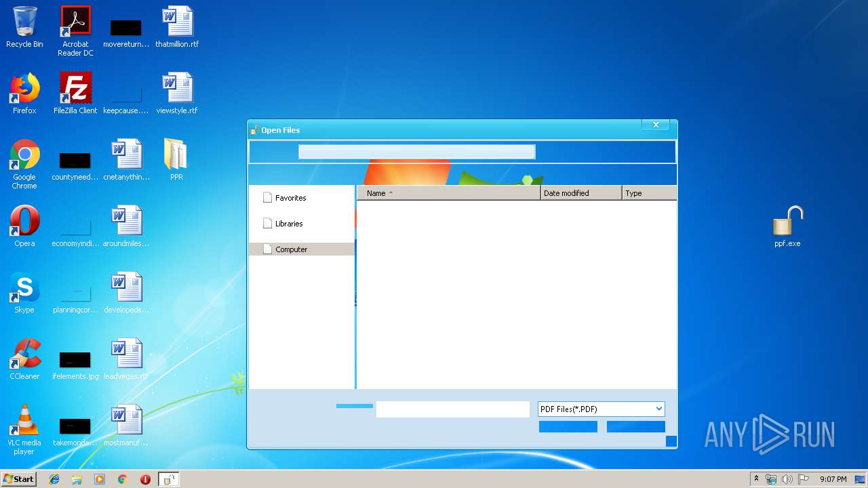The height and width of the screenshot is (488, 868).
Task: Select the aroundmiles document icon
Action: click(126, 226)
